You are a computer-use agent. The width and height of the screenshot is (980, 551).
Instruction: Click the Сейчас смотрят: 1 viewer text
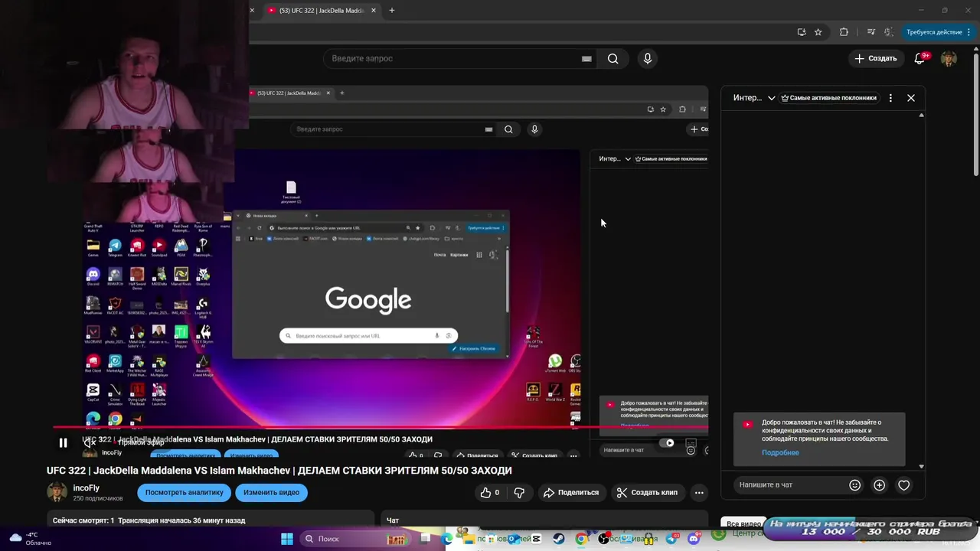[83, 520]
